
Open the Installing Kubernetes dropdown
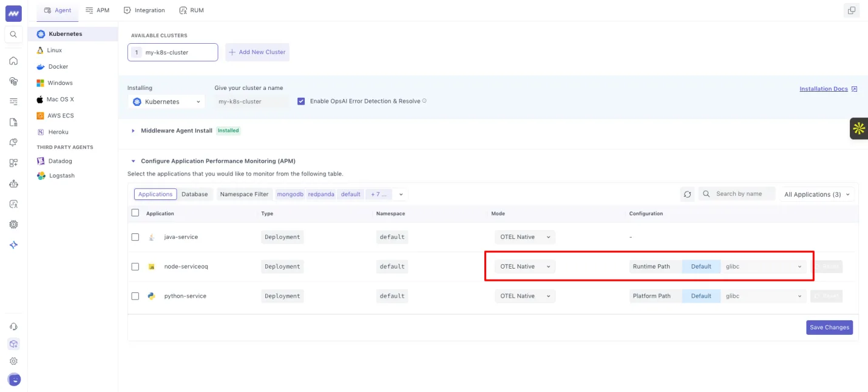coord(166,101)
